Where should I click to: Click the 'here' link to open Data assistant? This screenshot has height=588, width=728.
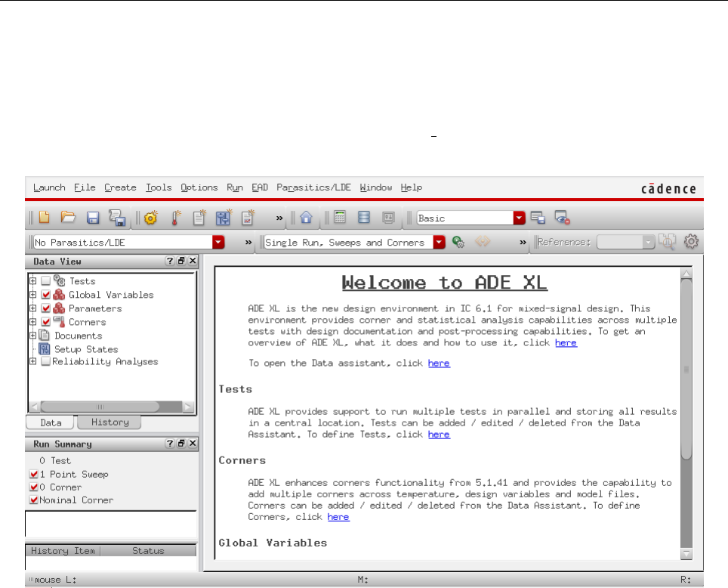point(439,363)
